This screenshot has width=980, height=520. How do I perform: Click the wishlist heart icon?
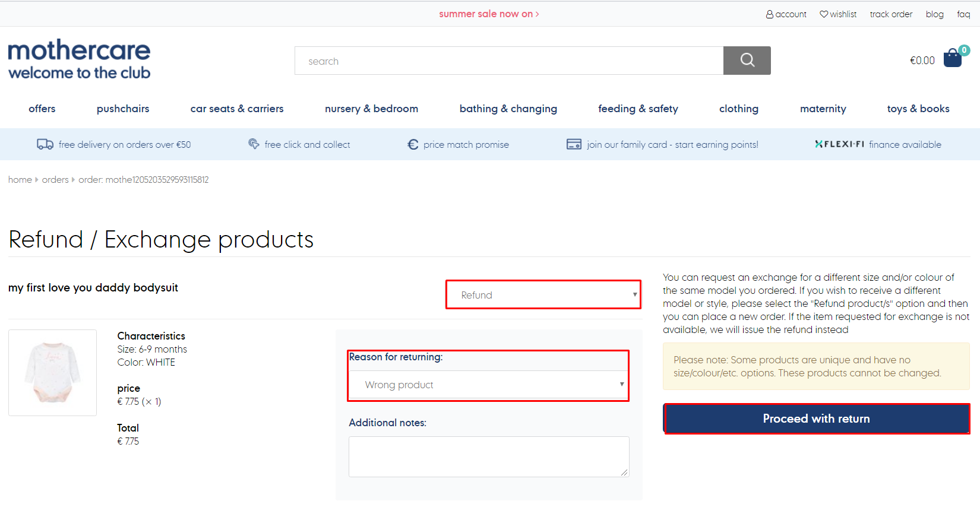pyautogui.click(x=824, y=14)
